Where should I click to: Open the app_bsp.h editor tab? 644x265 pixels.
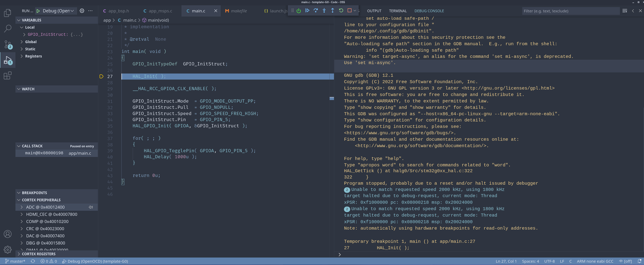click(118, 11)
